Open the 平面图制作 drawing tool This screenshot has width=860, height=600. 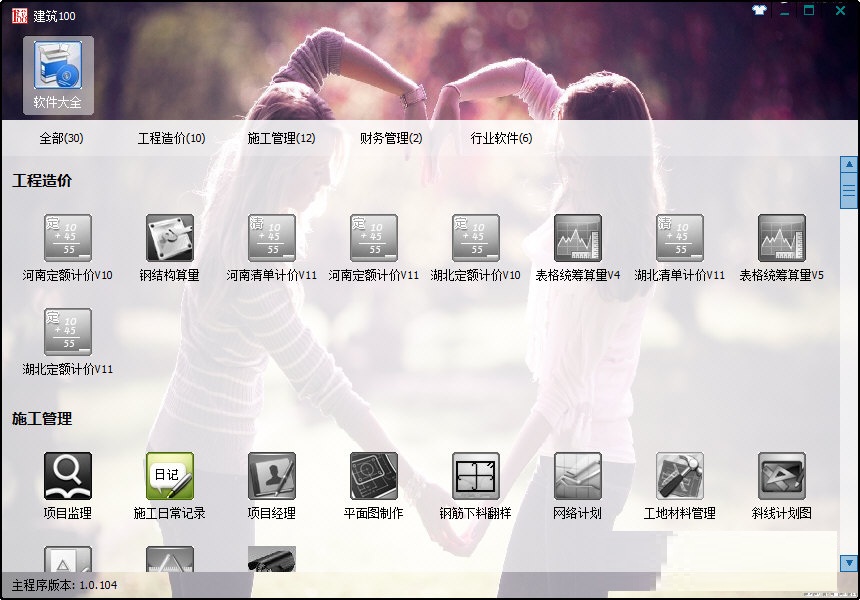[x=373, y=478]
